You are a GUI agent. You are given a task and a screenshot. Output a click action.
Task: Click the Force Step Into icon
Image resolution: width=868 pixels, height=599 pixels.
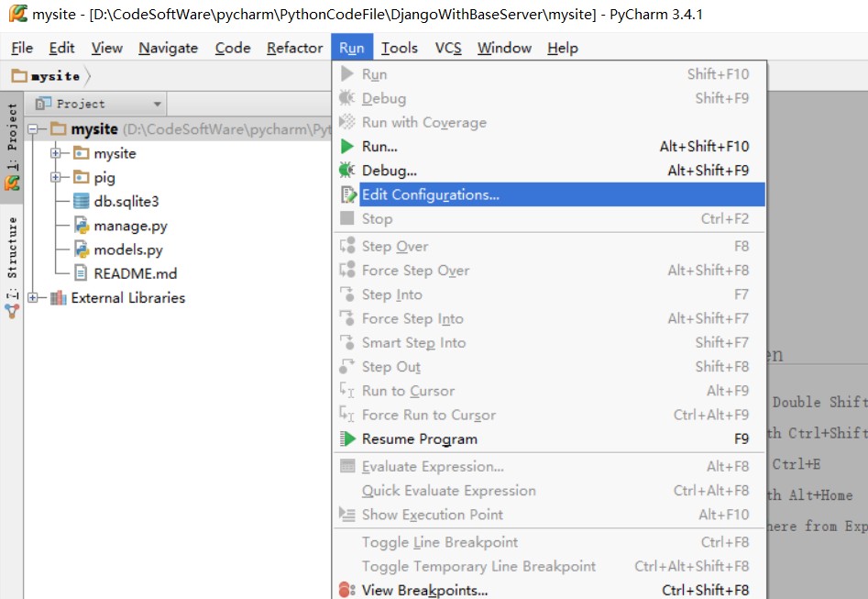pyautogui.click(x=347, y=318)
